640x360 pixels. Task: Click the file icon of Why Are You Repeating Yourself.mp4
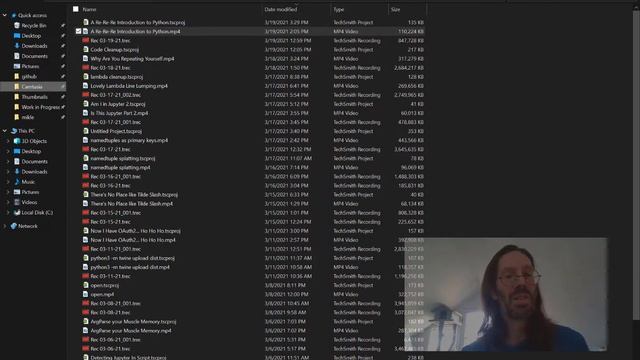(85, 58)
